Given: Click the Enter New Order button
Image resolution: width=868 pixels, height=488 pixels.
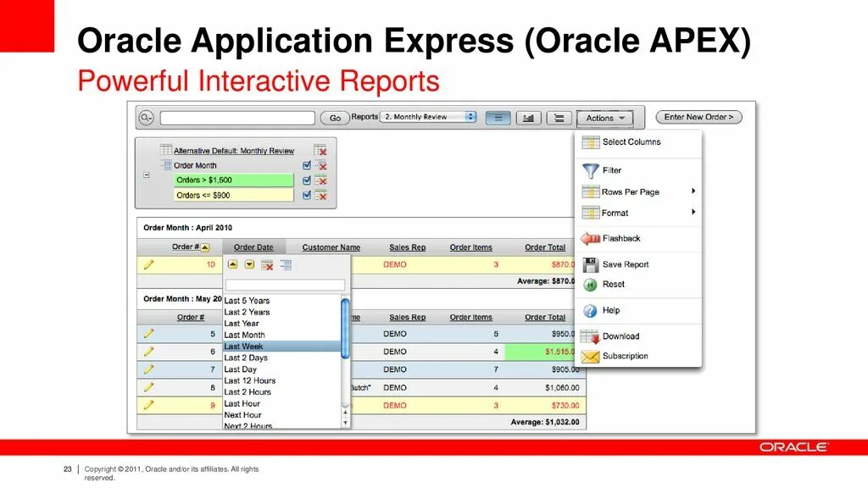Looking at the screenshot, I should point(698,117).
